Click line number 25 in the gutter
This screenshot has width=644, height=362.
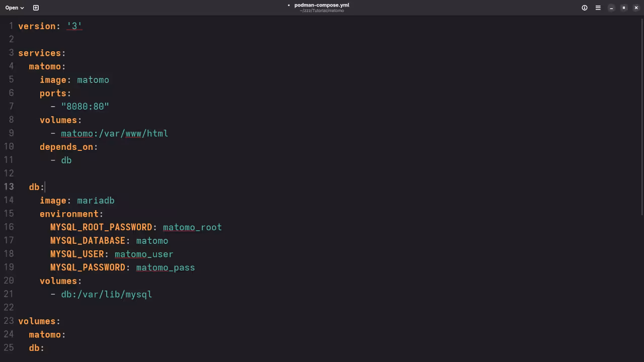tap(9, 348)
